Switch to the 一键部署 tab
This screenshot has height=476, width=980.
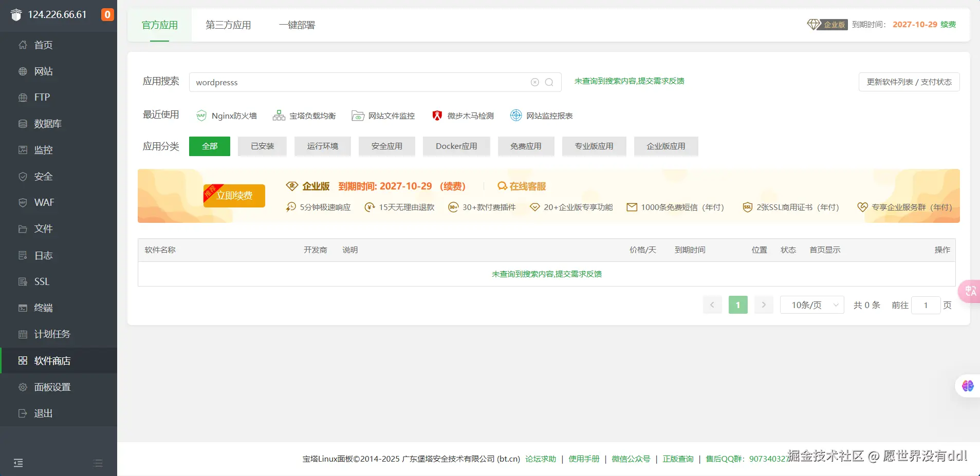pos(297,25)
